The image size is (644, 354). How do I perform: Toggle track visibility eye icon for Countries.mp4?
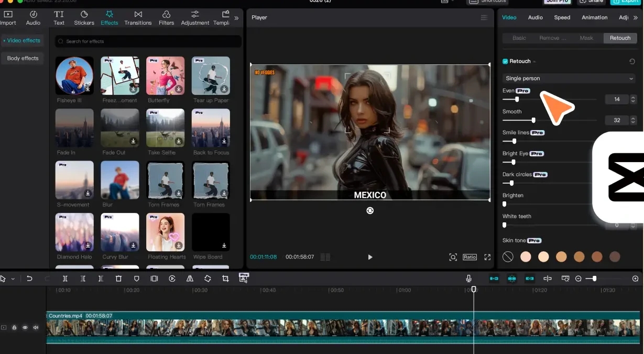25,327
